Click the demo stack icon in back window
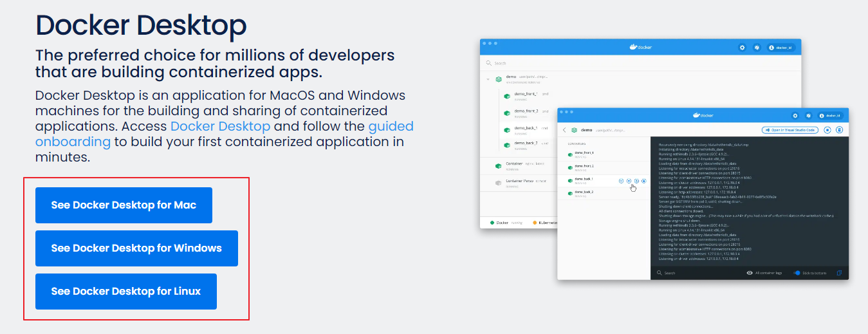Viewport: 868px width, 334px height. click(x=499, y=79)
